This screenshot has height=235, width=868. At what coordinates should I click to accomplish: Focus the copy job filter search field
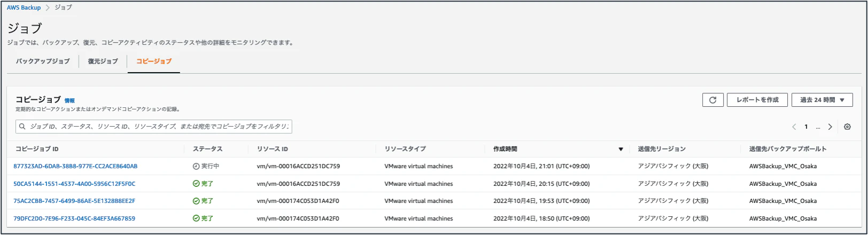(154, 127)
